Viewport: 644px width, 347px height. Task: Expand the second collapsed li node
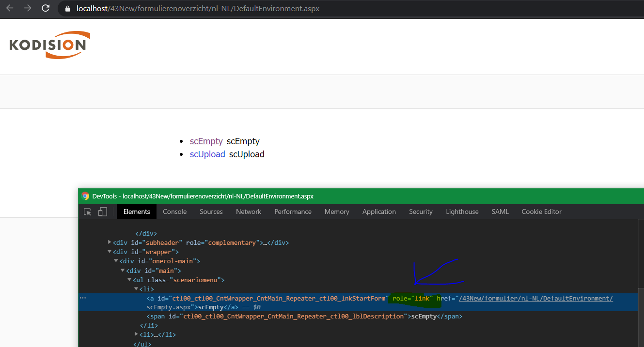[136, 334]
